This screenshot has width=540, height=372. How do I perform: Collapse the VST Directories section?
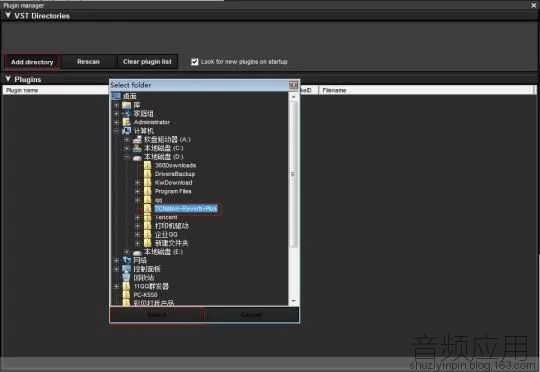click(8, 16)
